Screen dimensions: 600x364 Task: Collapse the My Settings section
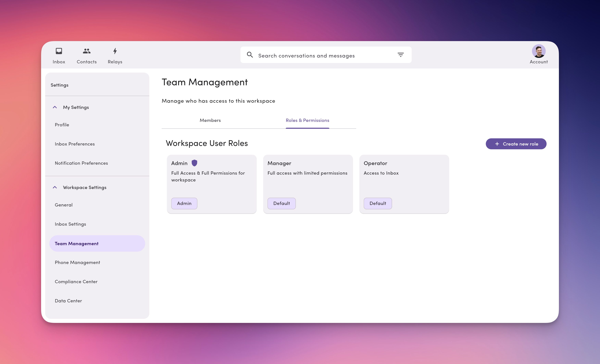[55, 107]
